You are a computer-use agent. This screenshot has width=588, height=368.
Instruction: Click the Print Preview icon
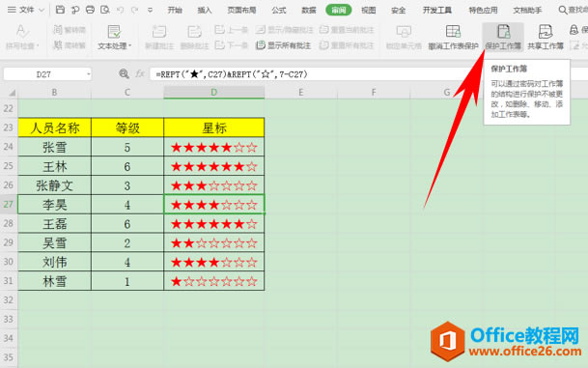(105, 10)
